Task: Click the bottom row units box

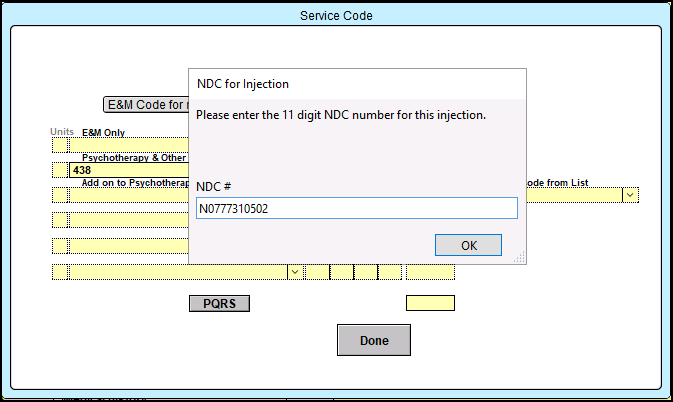Action: pos(60,272)
